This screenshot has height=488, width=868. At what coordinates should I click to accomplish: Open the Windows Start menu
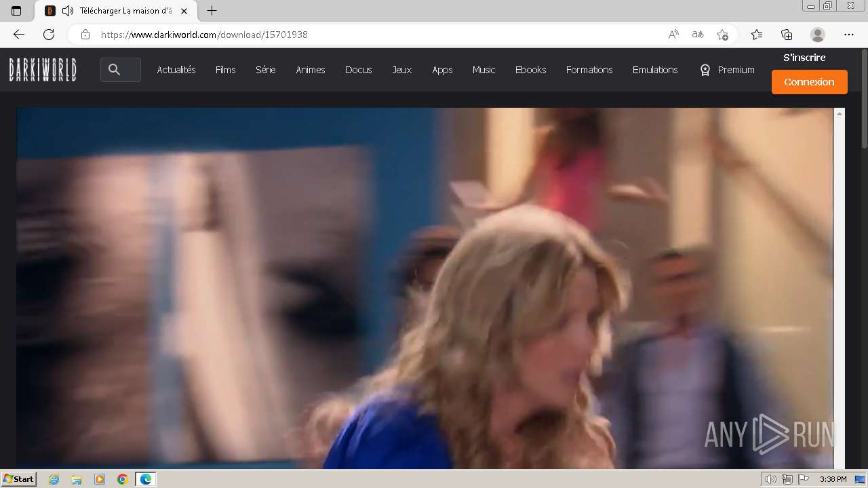(x=18, y=479)
